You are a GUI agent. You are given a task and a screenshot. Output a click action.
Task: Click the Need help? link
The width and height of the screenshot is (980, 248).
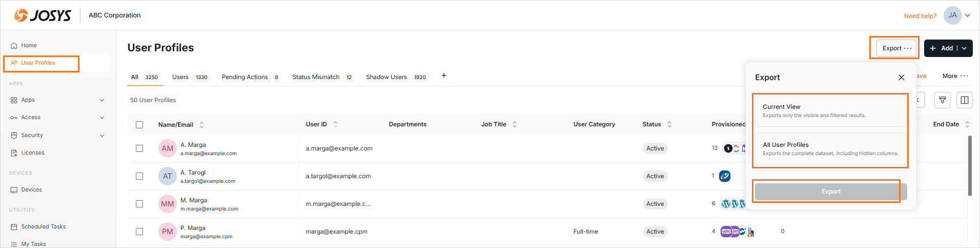point(920,16)
